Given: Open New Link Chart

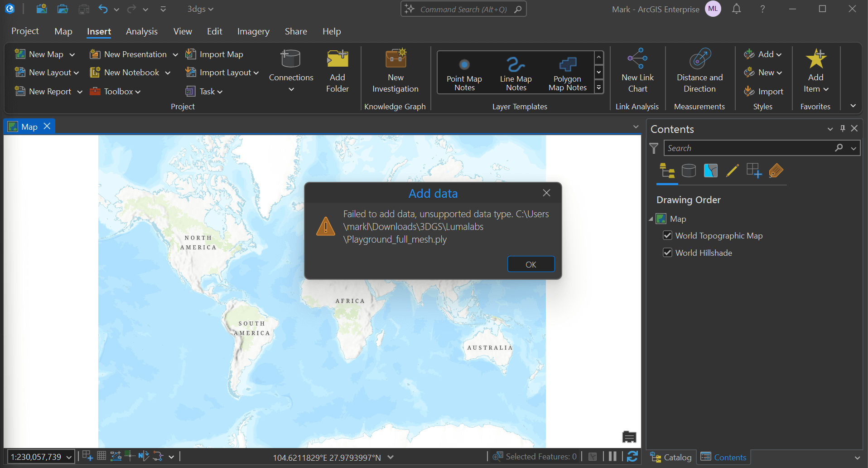Looking at the screenshot, I should [637, 71].
